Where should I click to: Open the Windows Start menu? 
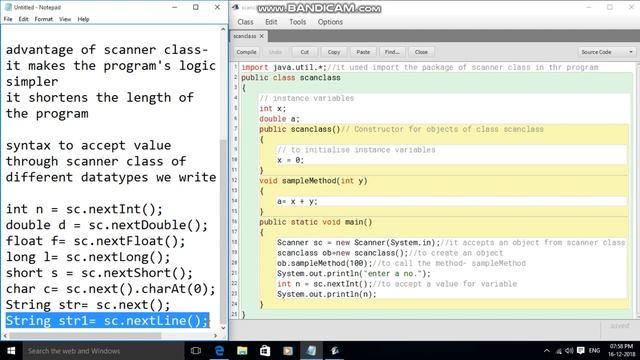[11, 351]
